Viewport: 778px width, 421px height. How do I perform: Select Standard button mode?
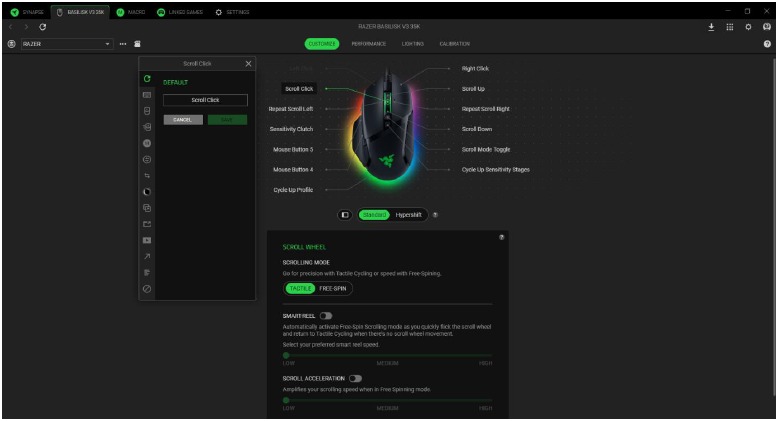(374, 215)
